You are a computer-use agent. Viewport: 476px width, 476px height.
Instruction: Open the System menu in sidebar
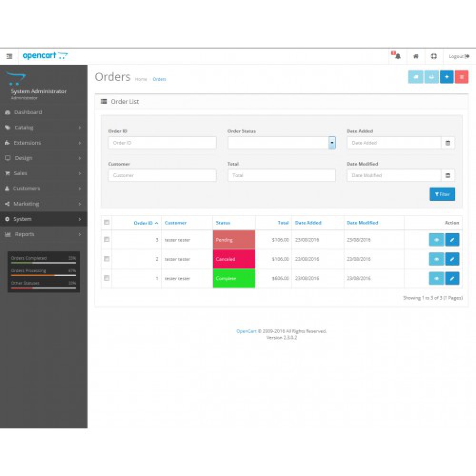coord(43,219)
